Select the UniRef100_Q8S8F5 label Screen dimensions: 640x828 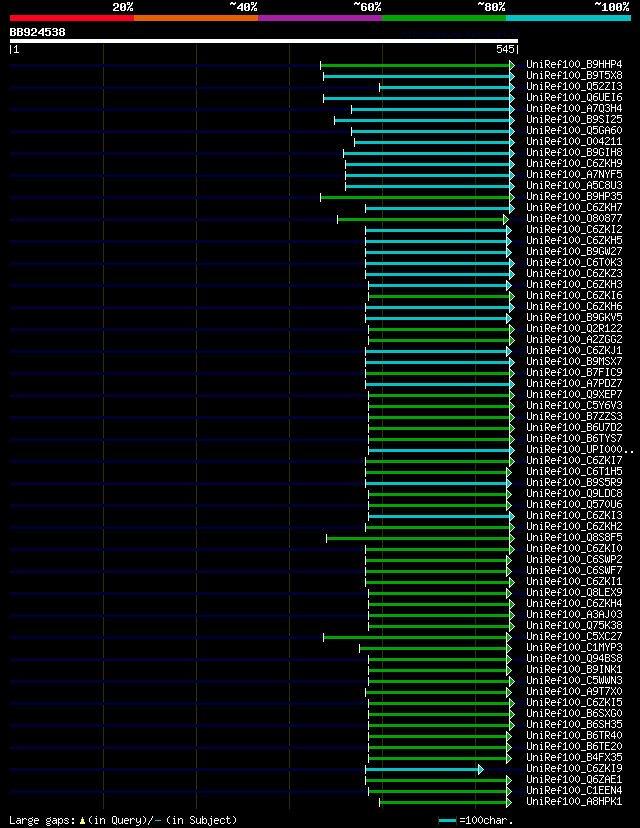click(574, 538)
